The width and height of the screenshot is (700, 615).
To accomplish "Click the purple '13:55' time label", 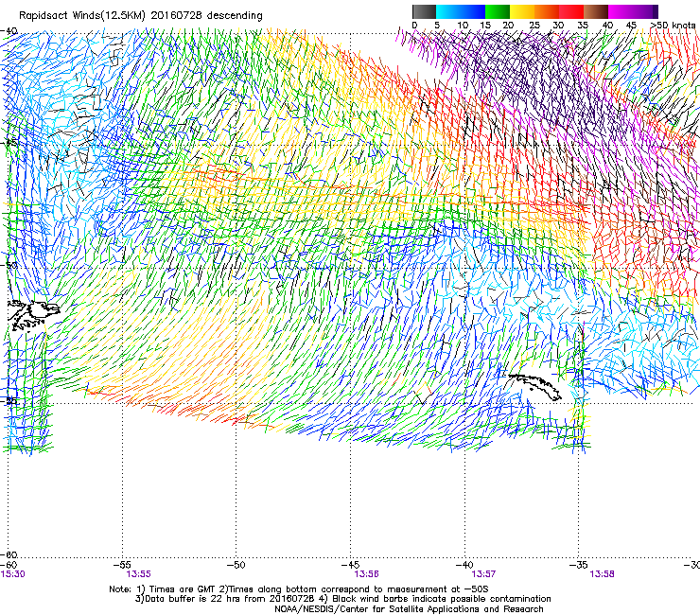I will tap(138, 574).
